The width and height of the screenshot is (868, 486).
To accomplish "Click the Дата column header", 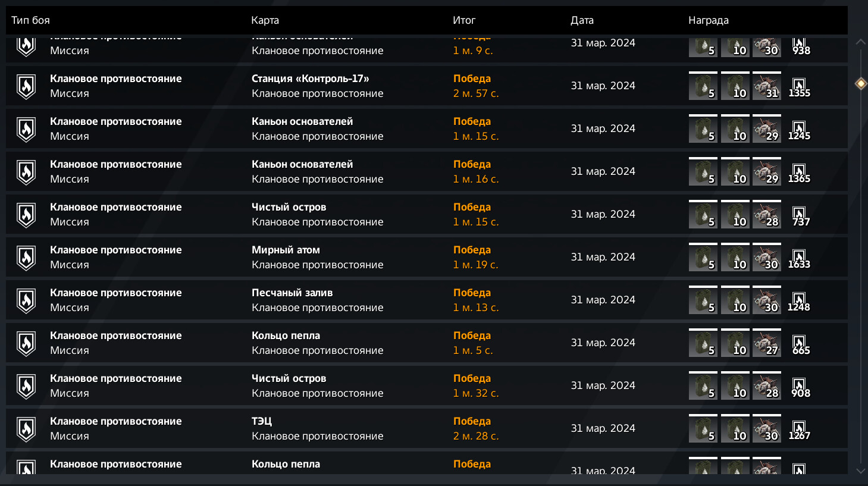I will tap(582, 20).
